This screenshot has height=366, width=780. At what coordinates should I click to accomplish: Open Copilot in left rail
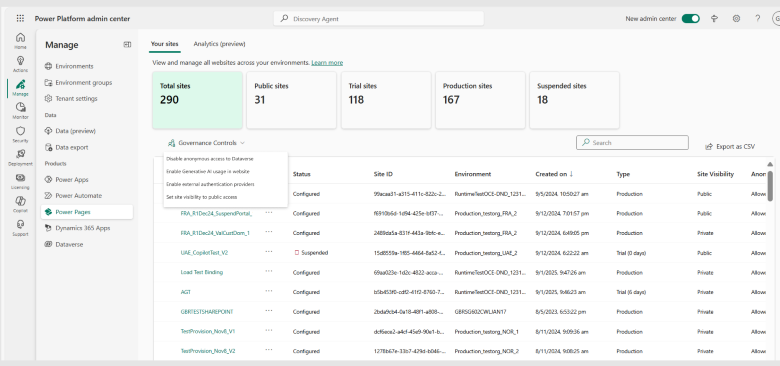point(20,204)
